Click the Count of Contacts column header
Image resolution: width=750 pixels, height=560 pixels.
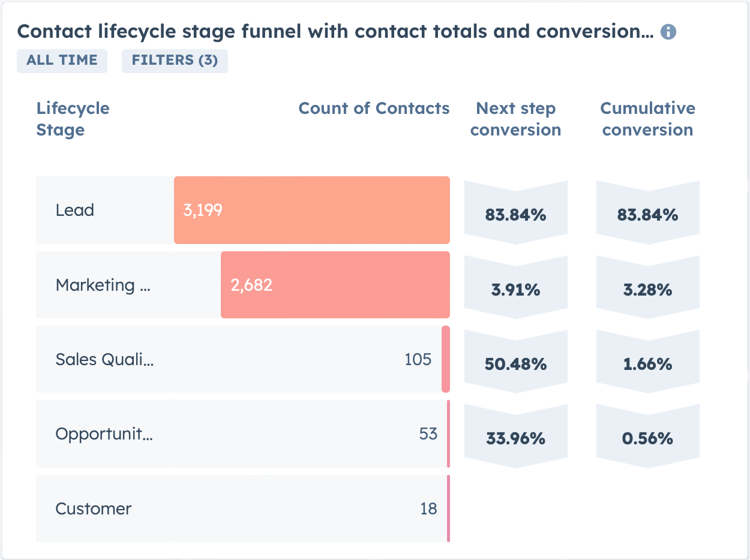(374, 109)
